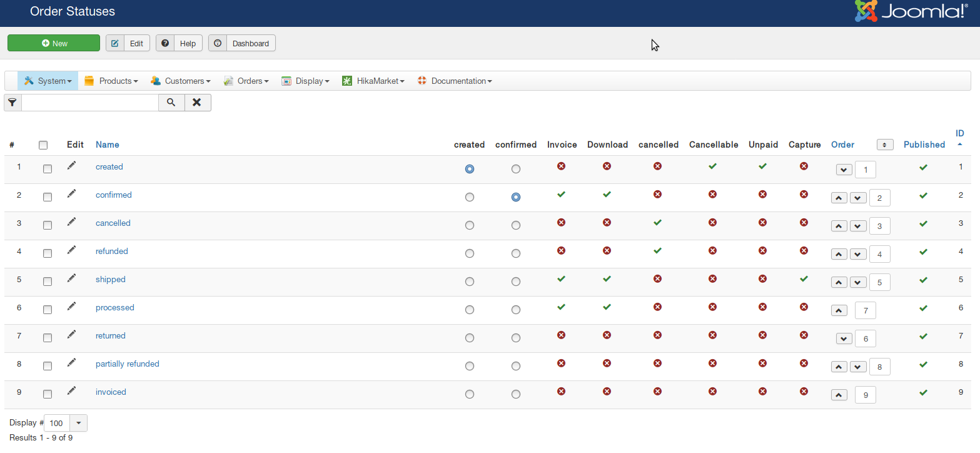Screen dimensions: 980x453
Task: Click the pencil edit icon for shipped row
Action: [x=72, y=278]
